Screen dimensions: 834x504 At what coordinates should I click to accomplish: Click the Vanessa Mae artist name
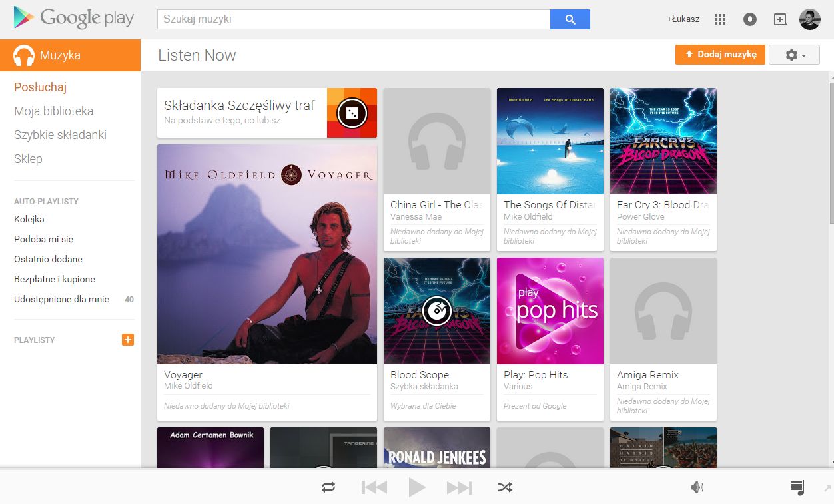(416, 216)
